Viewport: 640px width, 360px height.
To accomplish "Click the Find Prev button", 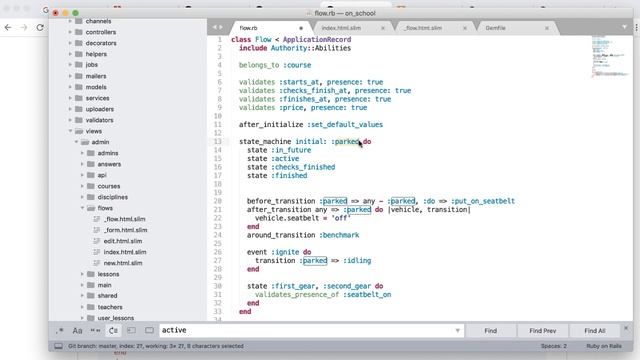I will point(542,331).
